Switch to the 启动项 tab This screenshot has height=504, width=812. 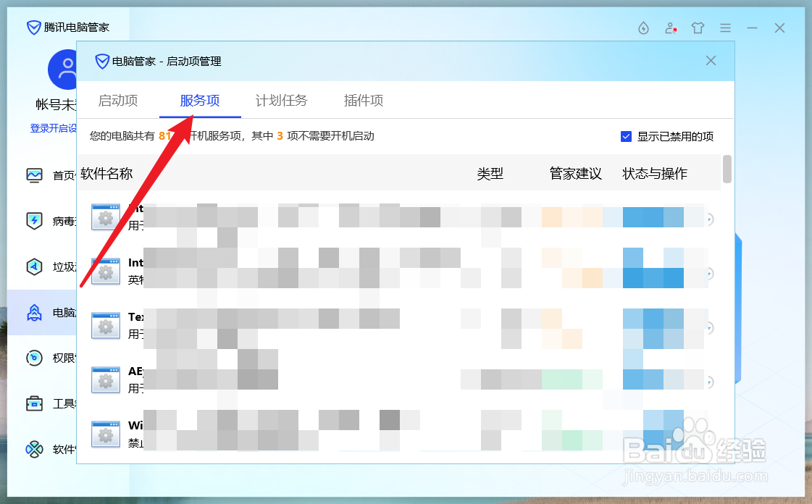click(118, 101)
